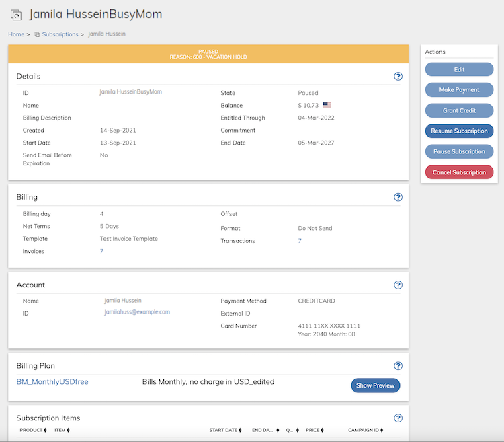Open Subscriptions breadcrumb link

click(x=60, y=34)
